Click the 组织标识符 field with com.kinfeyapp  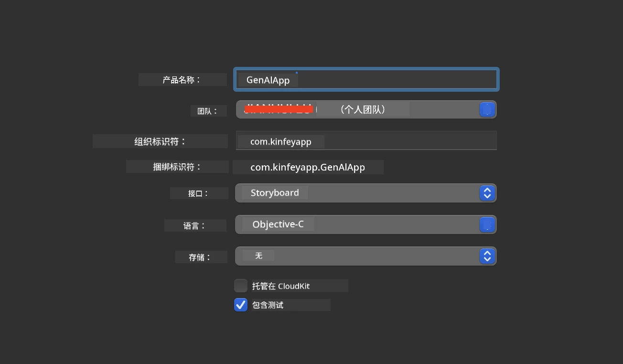coord(366,141)
